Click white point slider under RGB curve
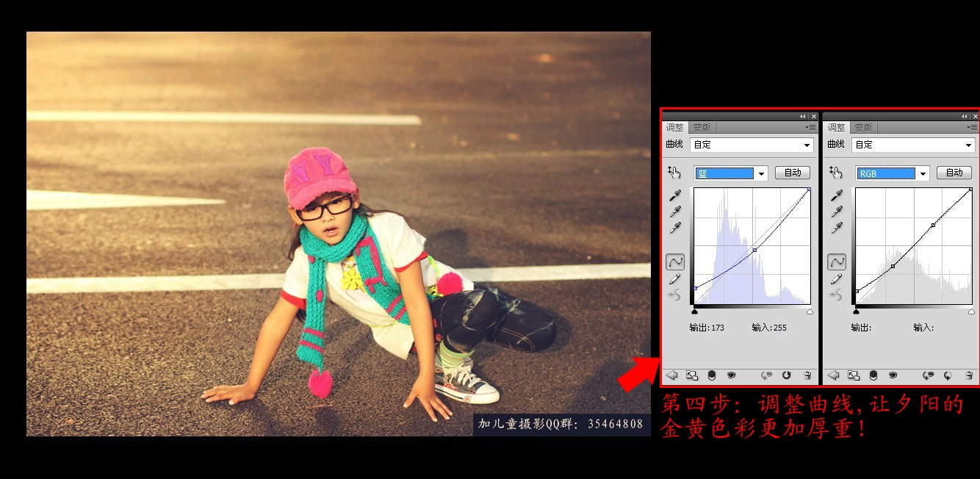 click(x=972, y=311)
